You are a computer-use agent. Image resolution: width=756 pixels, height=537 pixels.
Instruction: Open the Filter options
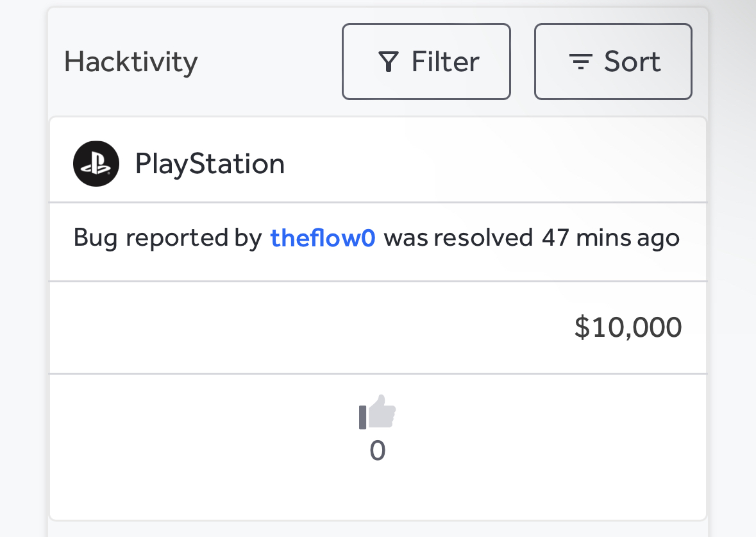426,62
